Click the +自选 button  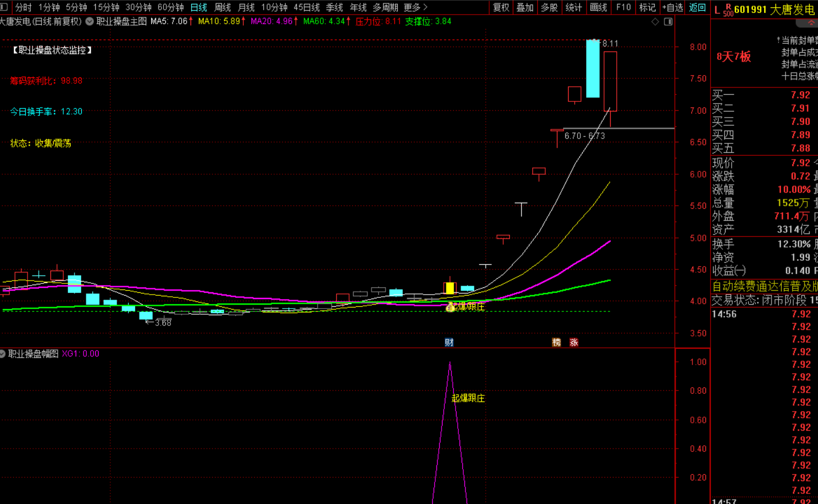672,7
